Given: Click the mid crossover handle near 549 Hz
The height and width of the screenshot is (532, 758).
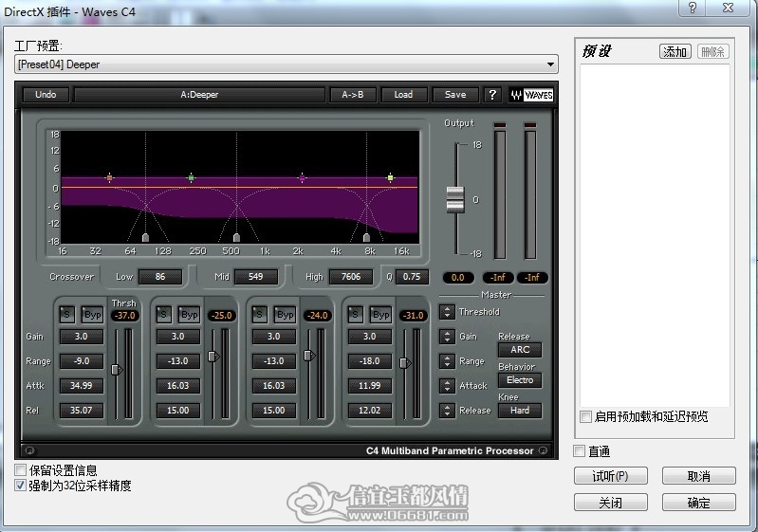Looking at the screenshot, I should tap(236, 237).
